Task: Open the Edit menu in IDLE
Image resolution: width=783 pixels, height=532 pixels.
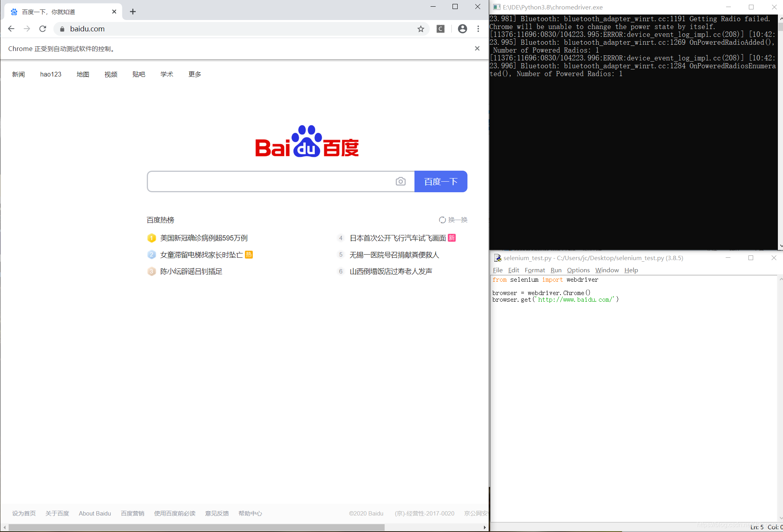Action: 513,270
